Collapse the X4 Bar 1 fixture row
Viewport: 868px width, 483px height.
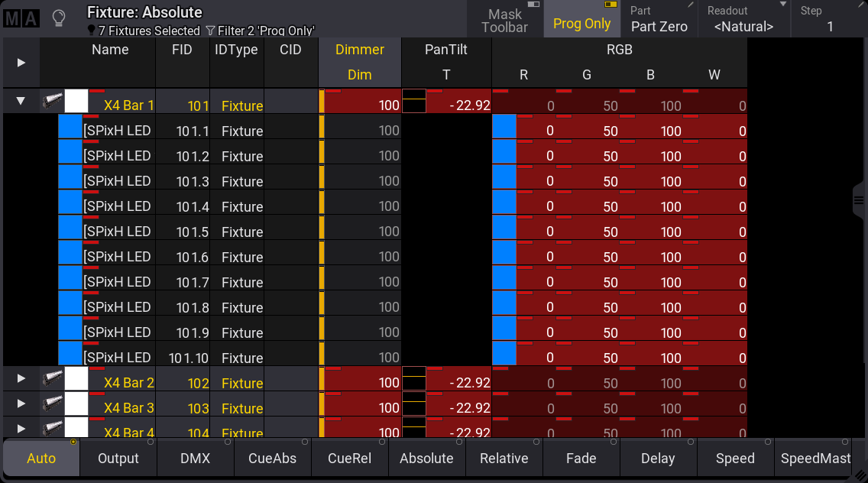click(21, 102)
